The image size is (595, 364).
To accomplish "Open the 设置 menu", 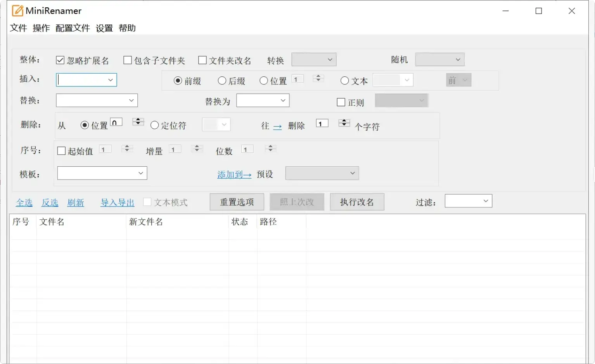I will point(104,28).
